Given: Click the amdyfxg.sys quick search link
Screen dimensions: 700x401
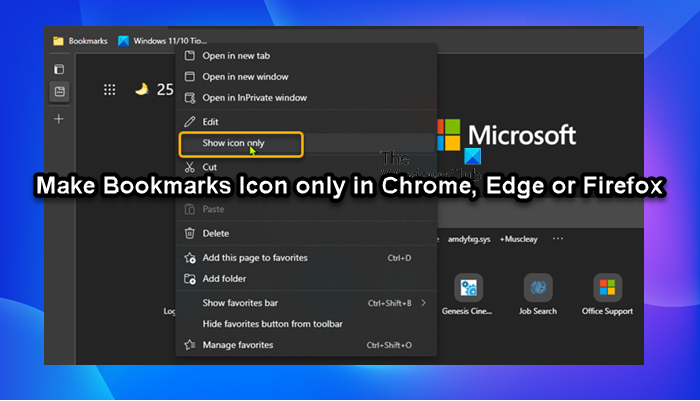Looking at the screenshot, I should click(x=469, y=239).
